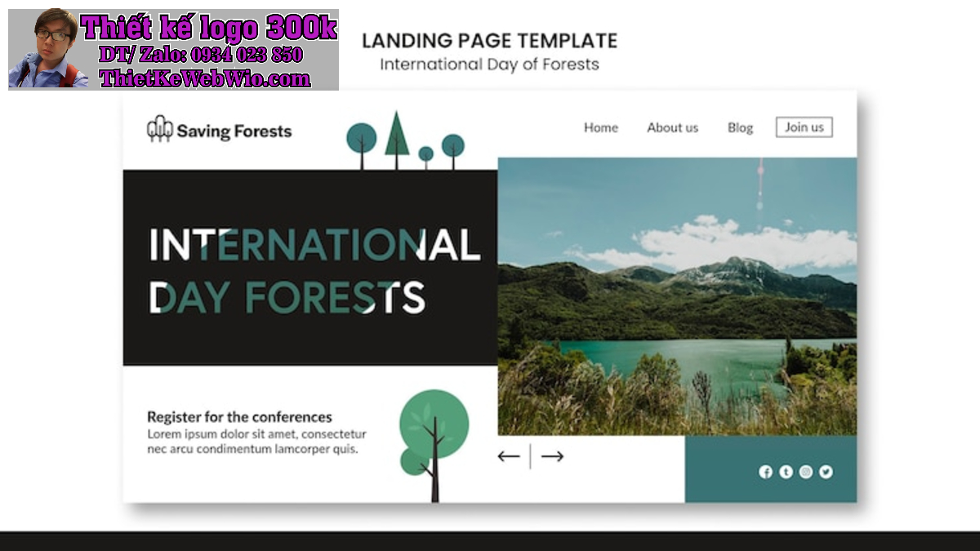Click the Register for the conferences heading
Screen dimensions: 980x551
click(238, 416)
